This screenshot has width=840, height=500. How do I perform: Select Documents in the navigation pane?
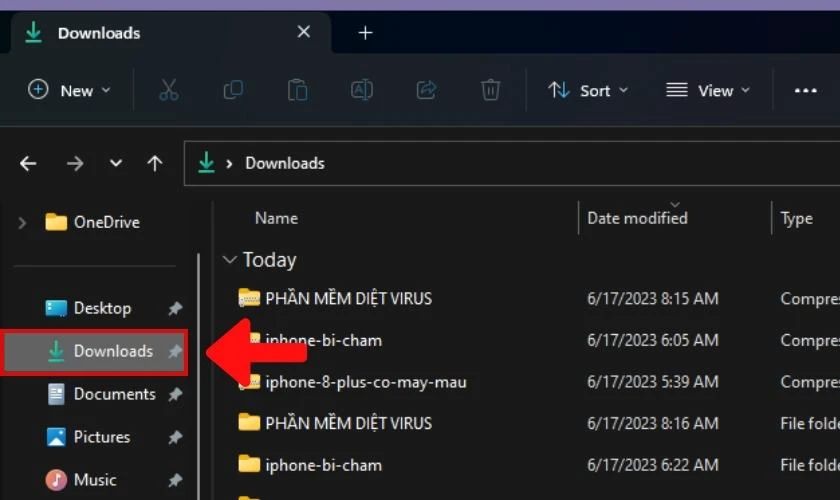(x=115, y=394)
